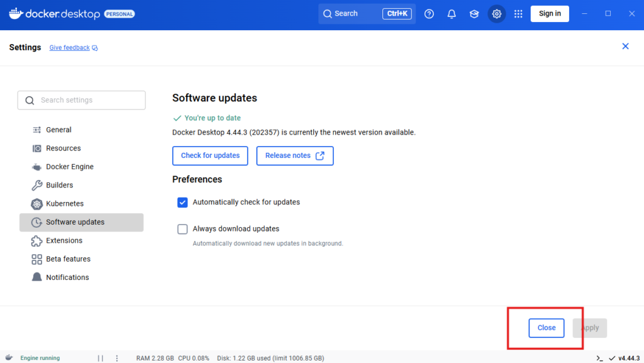Minimize the Docker Desktop window
The width and height of the screenshot is (644, 363).
pos(584,14)
